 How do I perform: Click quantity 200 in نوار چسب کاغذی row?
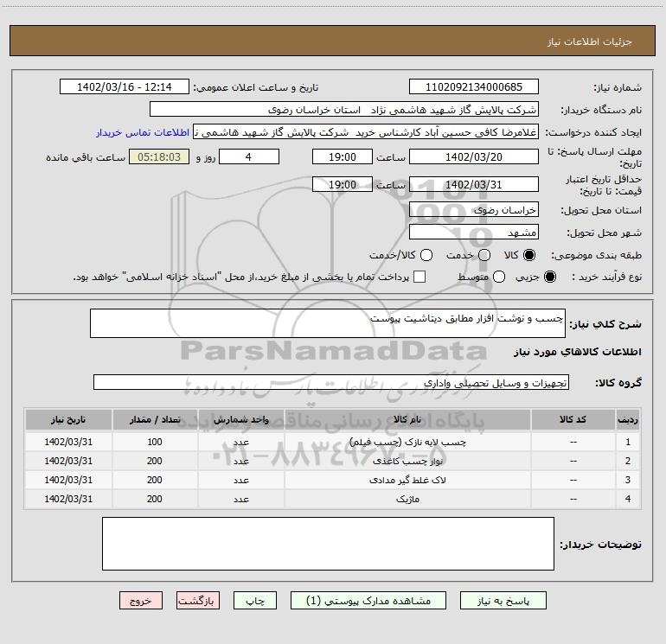pos(155,461)
